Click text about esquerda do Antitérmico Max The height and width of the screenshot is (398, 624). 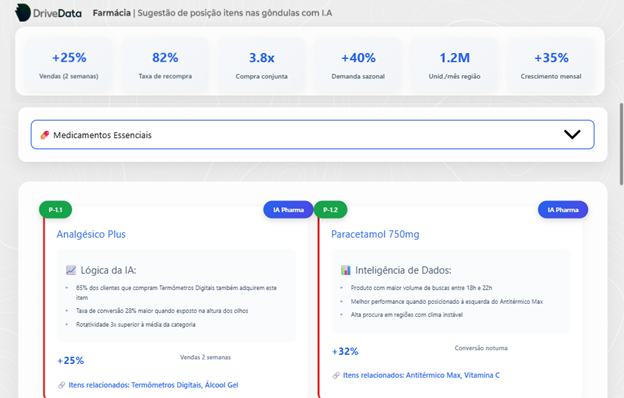click(x=447, y=301)
